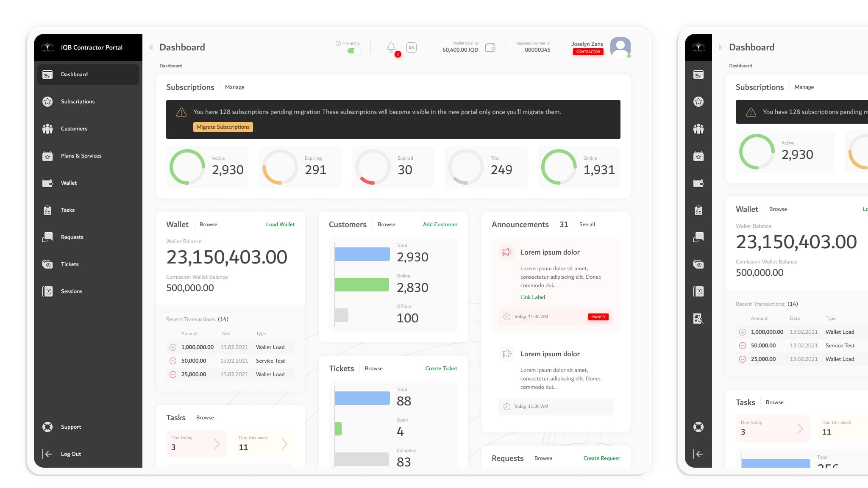Toggle the Hierarchy switch off

[x=353, y=51]
